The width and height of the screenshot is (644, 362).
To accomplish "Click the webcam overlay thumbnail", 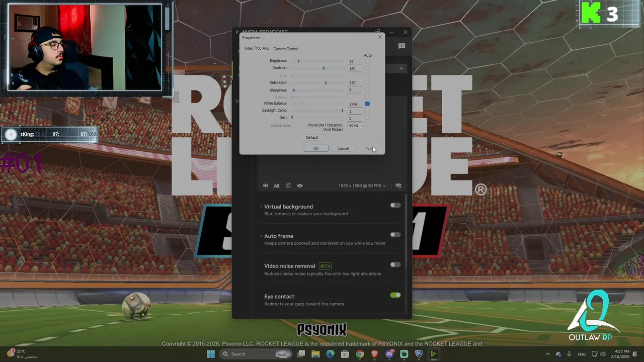I will [x=85, y=47].
